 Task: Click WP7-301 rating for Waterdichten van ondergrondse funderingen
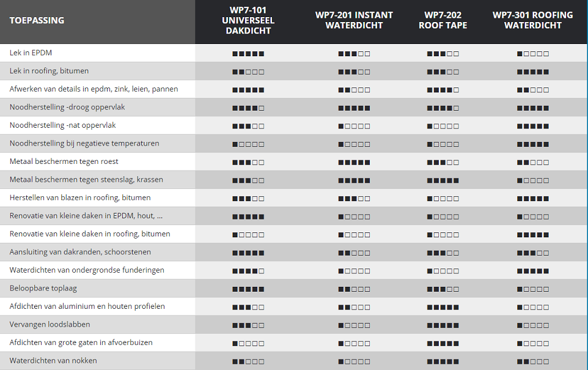coord(532,271)
